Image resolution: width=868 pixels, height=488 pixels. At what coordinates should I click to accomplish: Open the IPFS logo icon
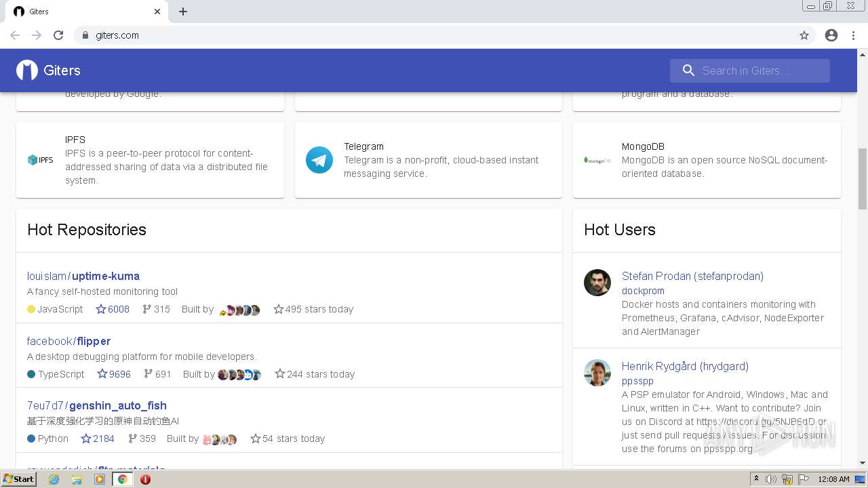point(41,160)
